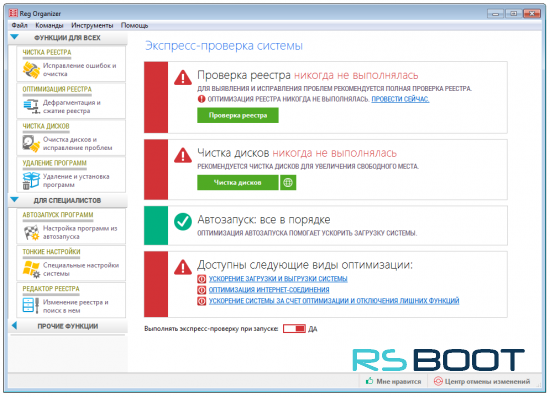Maximize the Reg Organizer window
This screenshot has height=397, width=550.
click(514, 14)
